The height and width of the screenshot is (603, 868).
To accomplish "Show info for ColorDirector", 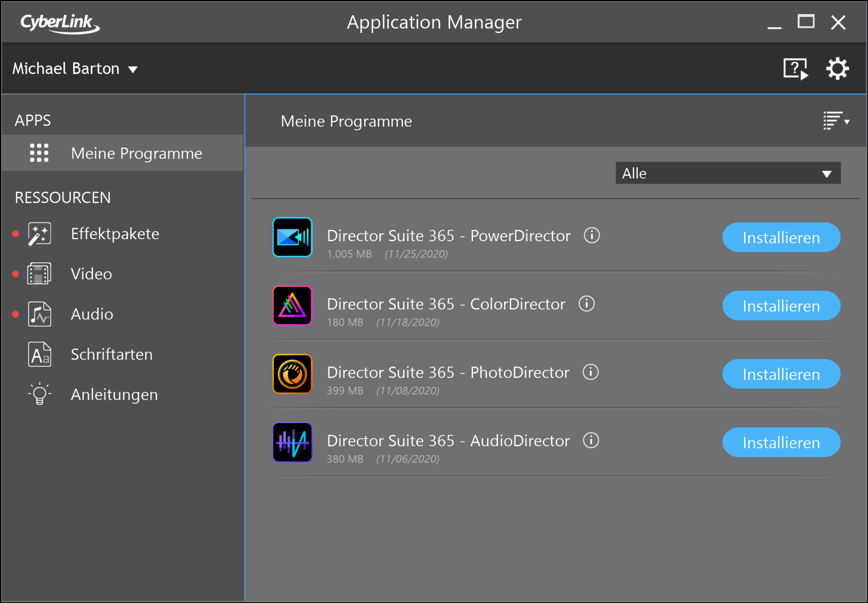I will [587, 304].
